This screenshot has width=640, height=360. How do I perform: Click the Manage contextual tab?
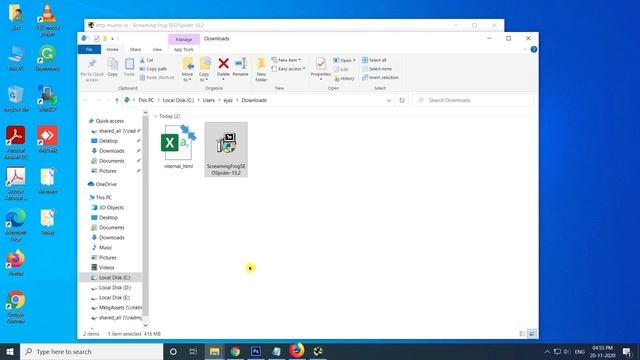coord(184,39)
